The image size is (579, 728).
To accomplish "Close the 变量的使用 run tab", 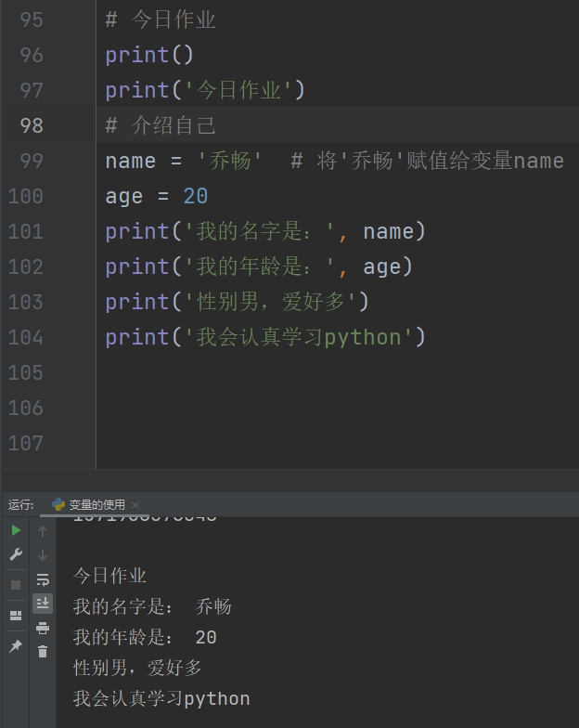I will point(135,505).
